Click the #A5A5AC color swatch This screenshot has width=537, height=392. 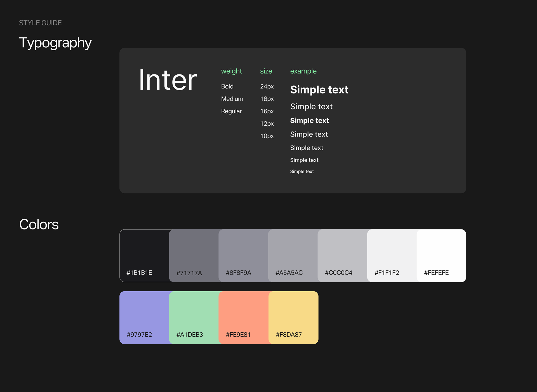coord(293,255)
